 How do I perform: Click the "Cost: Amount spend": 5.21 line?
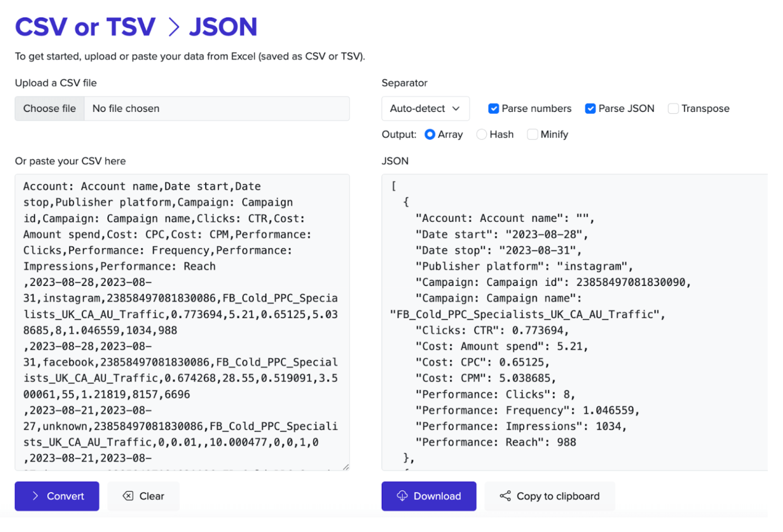[502, 346]
